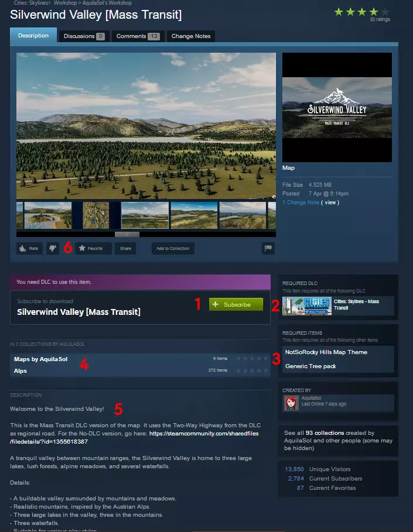The height and width of the screenshot is (532, 413).
Task: Open the Silverwind Valley logo preview image
Action: (x=337, y=107)
